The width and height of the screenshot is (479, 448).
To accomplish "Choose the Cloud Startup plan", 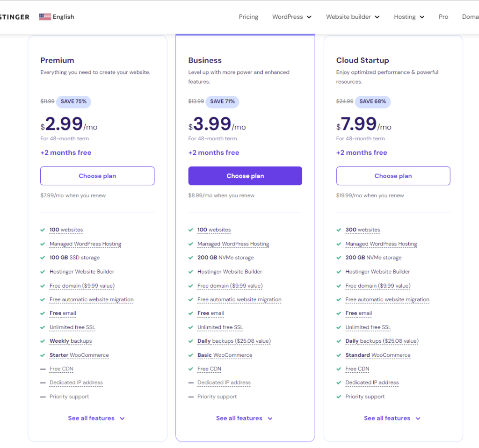I will (393, 176).
